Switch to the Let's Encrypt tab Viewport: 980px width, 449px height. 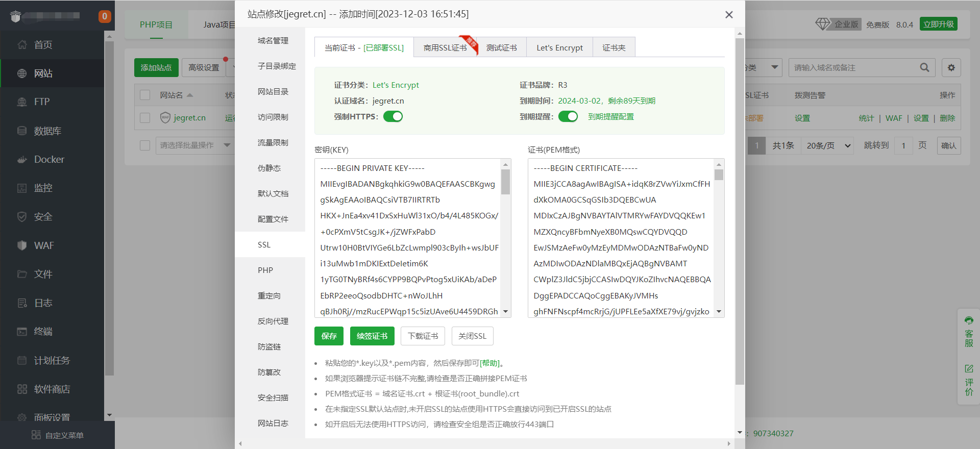coord(559,47)
